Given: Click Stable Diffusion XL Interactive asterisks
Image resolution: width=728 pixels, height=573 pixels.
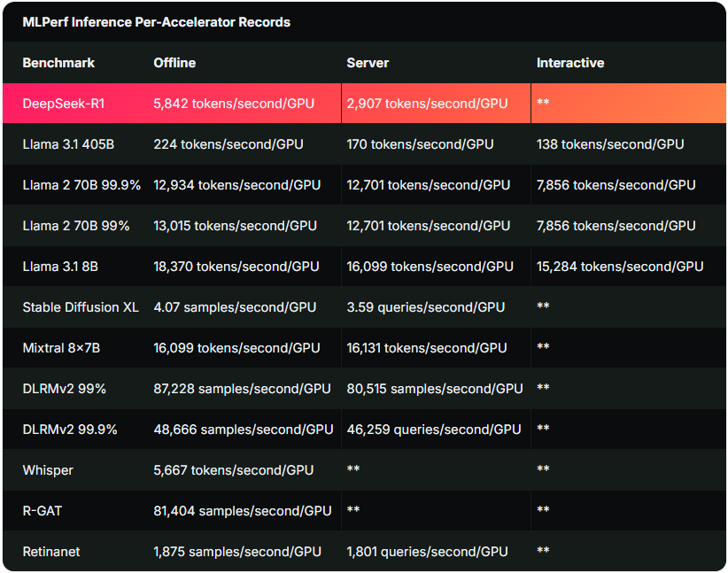Looking at the screenshot, I should 543,306.
